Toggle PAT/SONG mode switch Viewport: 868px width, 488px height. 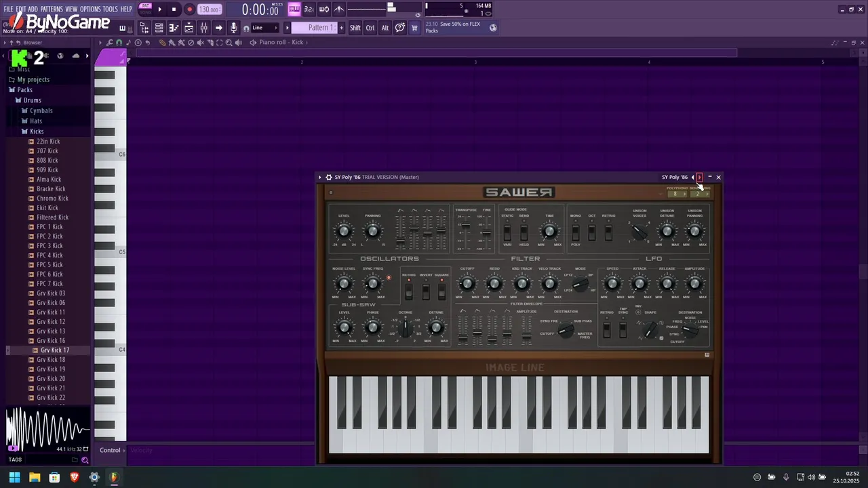coord(145,9)
